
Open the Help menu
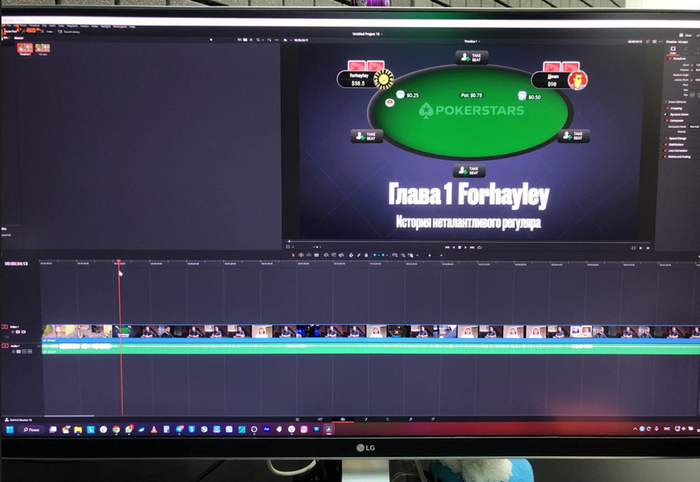tap(132, 26)
